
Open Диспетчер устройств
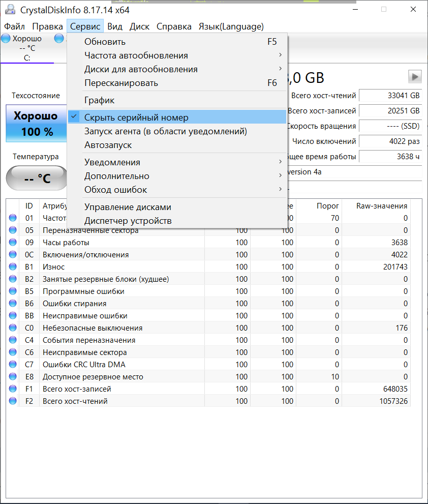(177, 221)
